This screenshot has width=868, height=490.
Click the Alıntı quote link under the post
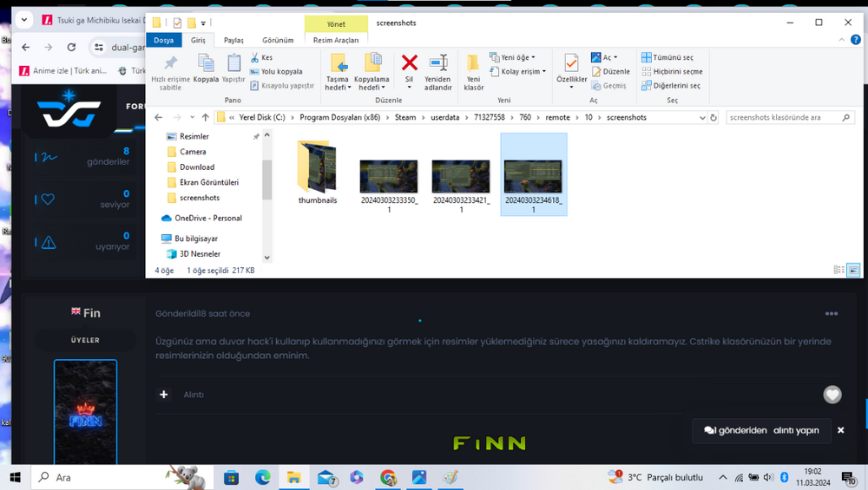click(194, 395)
